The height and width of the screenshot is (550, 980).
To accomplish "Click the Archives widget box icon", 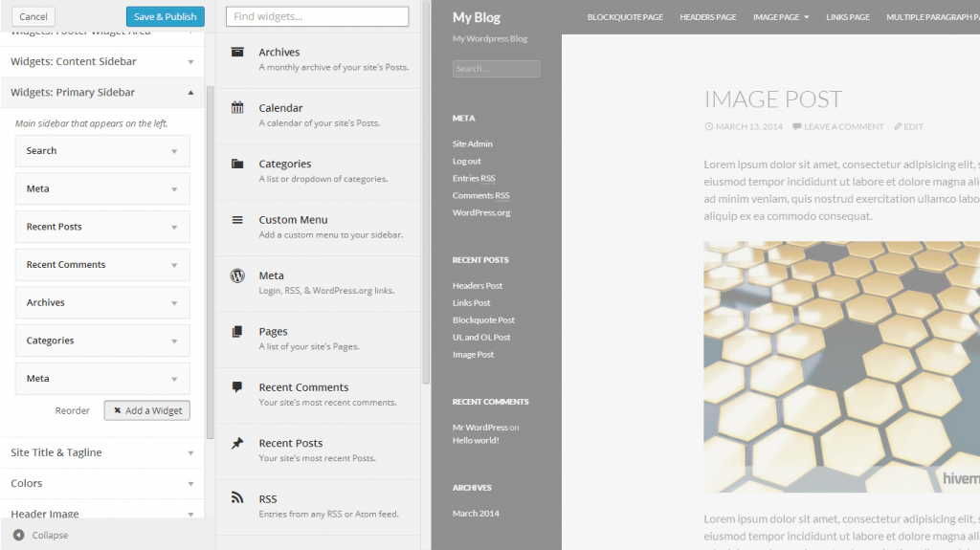I will (x=237, y=52).
